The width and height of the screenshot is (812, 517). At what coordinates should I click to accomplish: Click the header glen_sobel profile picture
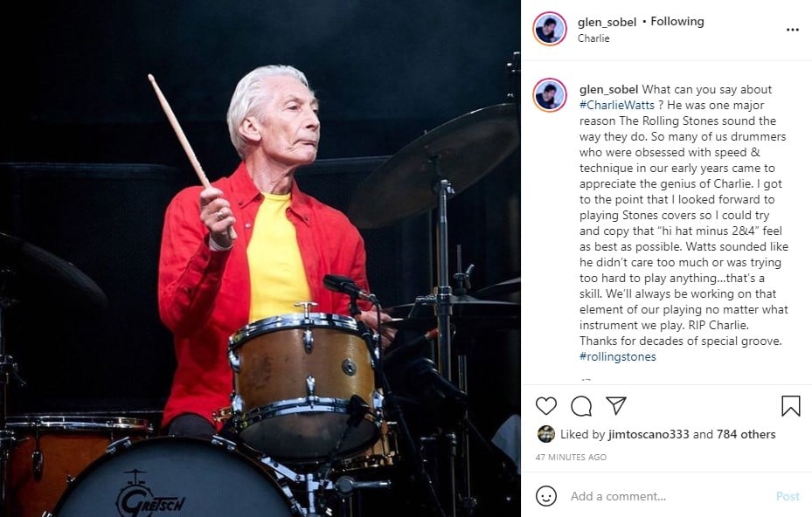tap(550, 29)
